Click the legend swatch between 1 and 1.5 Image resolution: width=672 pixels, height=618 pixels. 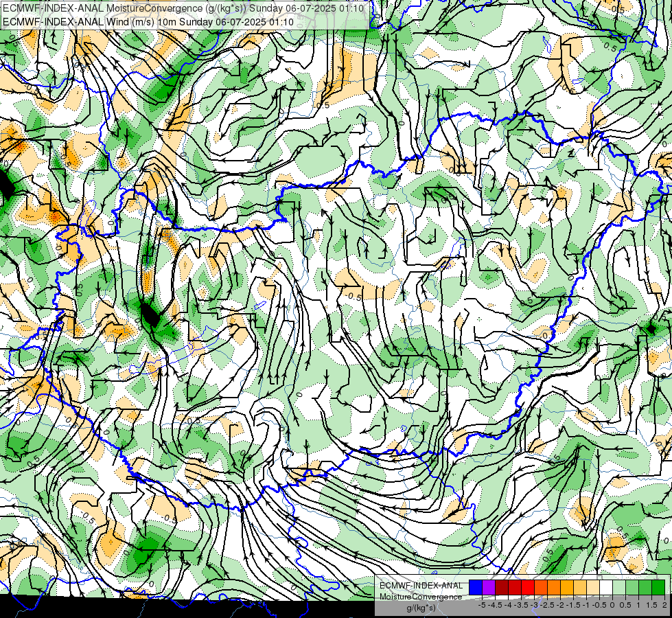click(645, 587)
